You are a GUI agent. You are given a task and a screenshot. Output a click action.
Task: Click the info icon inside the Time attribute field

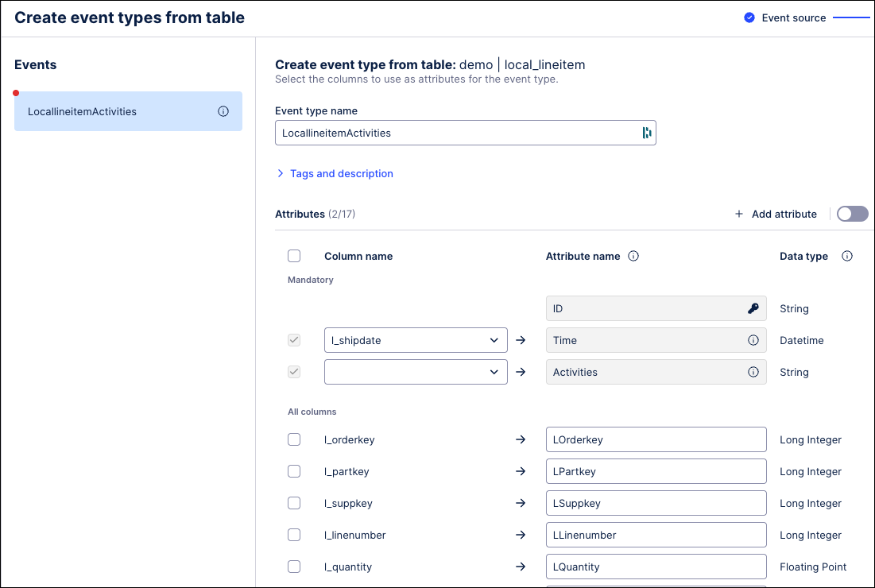coord(753,340)
